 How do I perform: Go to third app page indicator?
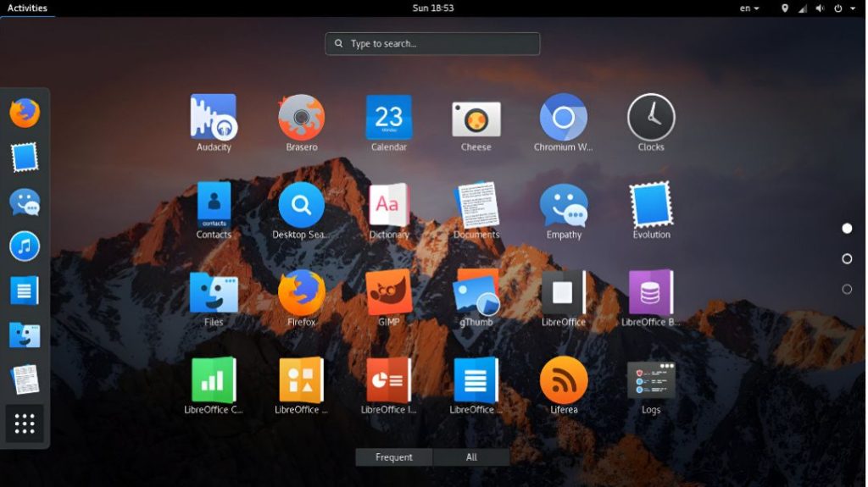click(x=847, y=290)
